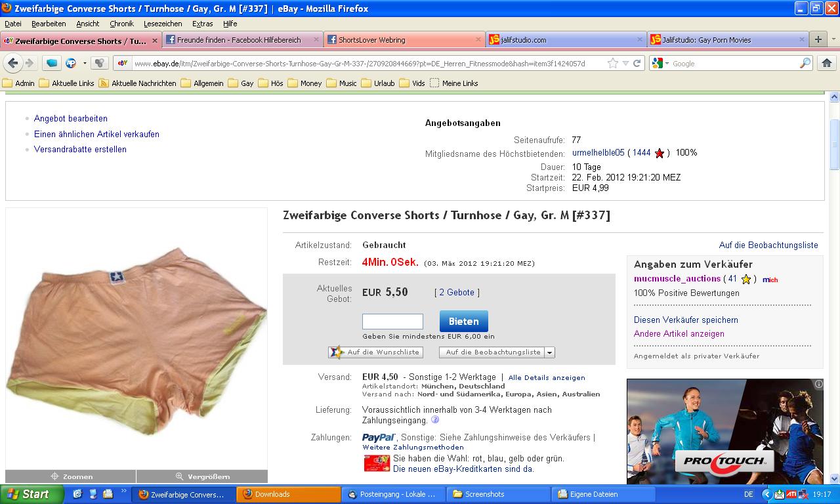
Task: Click the delivery info help question mark icon
Action: (435, 420)
